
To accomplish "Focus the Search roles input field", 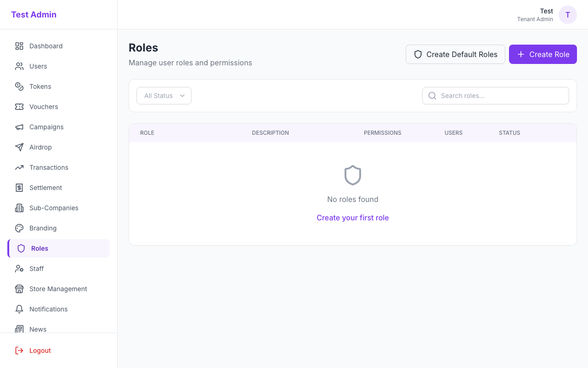I will point(501,96).
